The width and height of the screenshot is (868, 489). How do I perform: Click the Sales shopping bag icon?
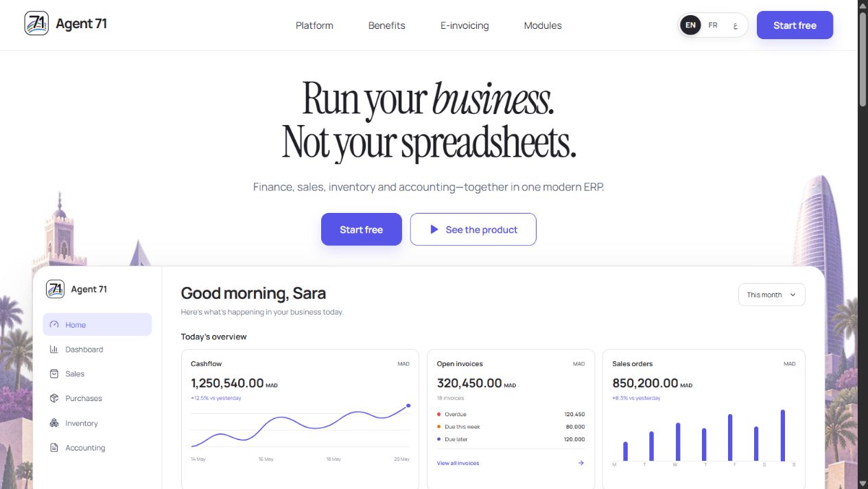[54, 374]
